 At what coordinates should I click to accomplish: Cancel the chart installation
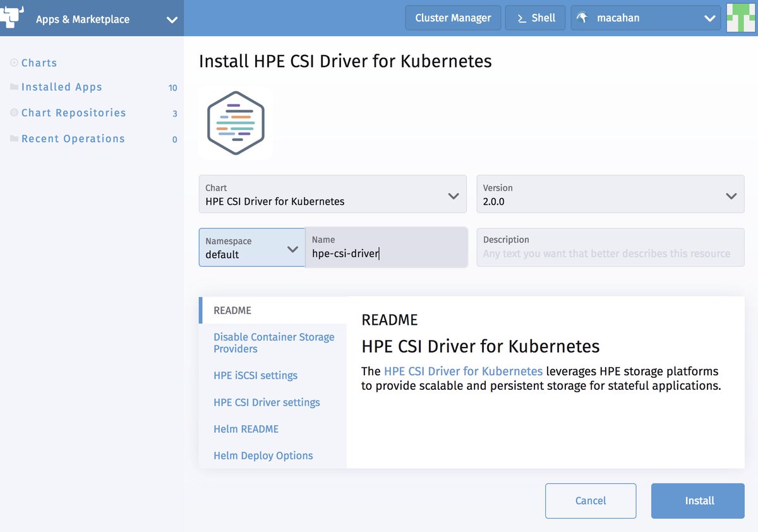(x=591, y=501)
